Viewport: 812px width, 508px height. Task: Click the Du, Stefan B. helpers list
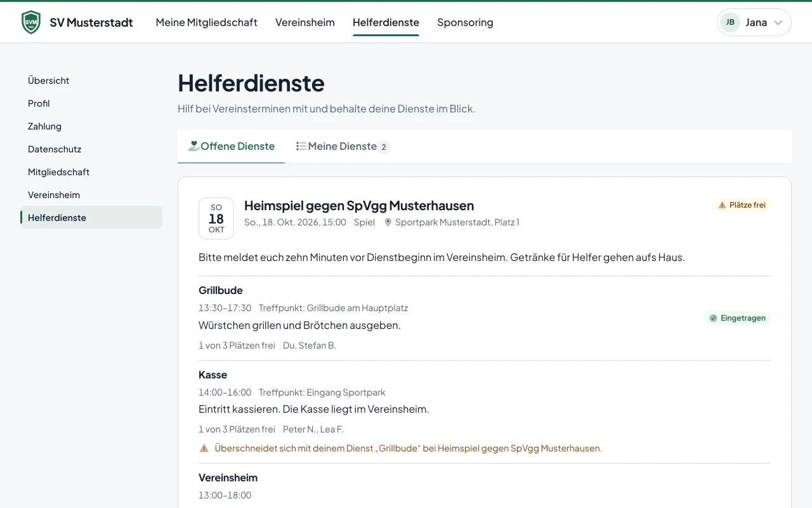[x=310, y=345]
